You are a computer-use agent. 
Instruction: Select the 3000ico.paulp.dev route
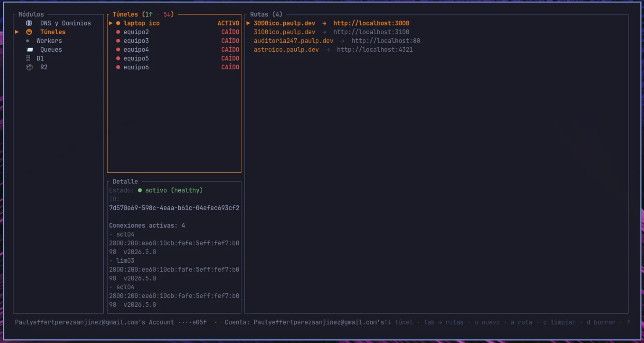click(285, 23)
